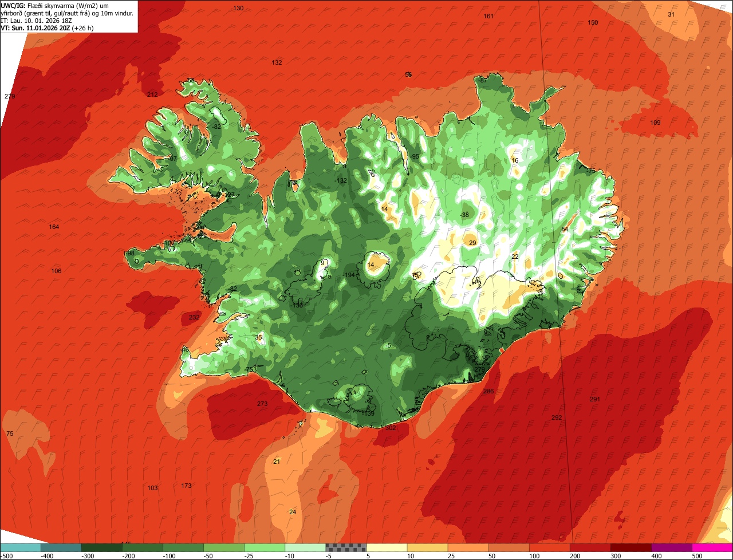Click the map value 24
Image resolution: width=733 pixels, height=560 pixels.
pyautogui.click(x=293, y=511)
